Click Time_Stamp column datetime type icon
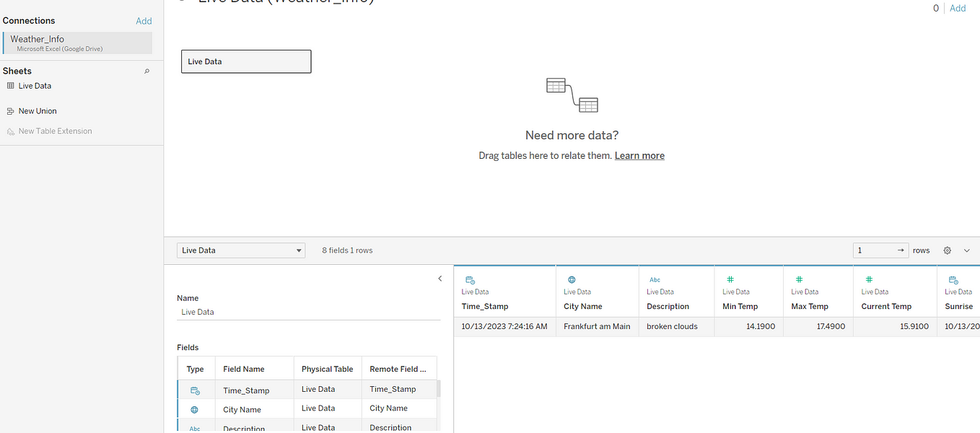Screen dimensions: 980x433 click(x=470, y=279)
